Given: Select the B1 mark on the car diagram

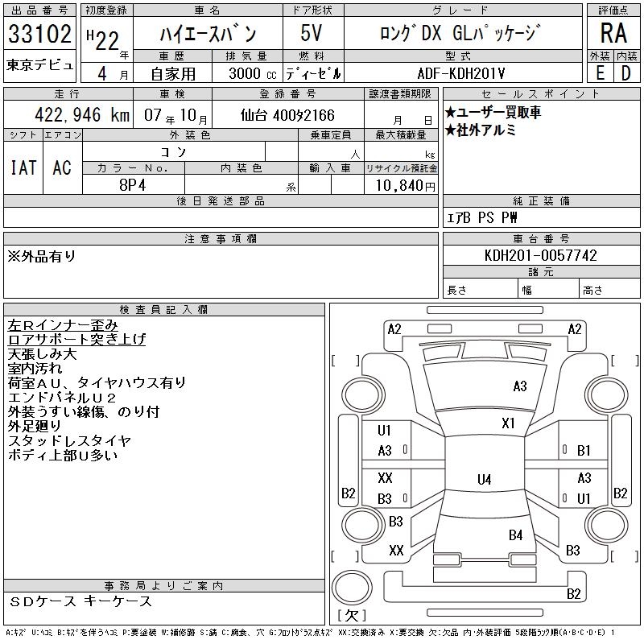Looking at the screenshot, I should click(584, 451).
